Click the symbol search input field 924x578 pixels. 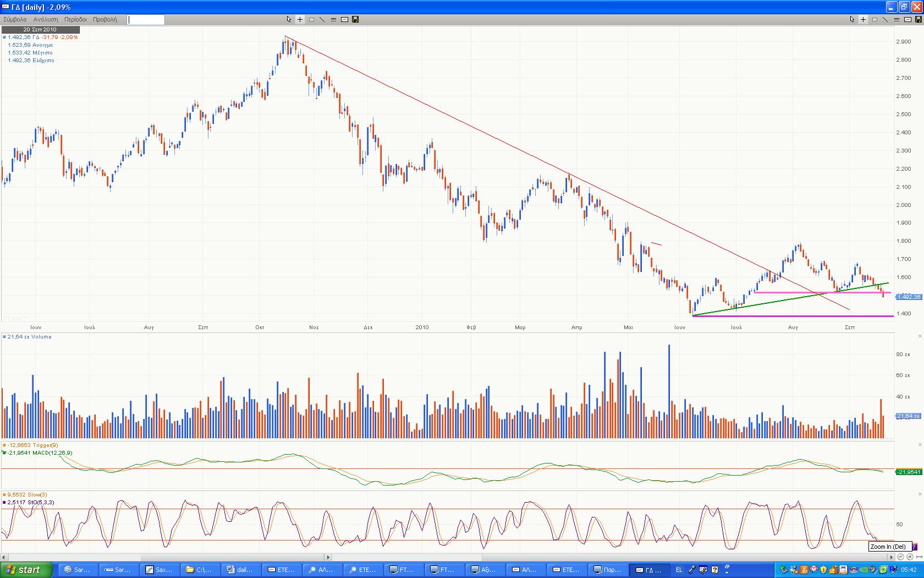[x=146, y=20]
